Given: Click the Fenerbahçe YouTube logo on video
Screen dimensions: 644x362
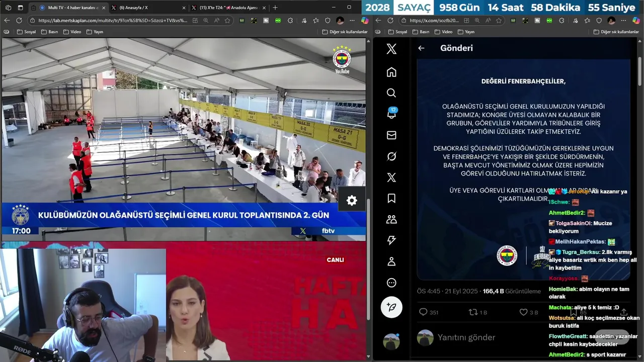Looking at the screenshot, I should 342,59.
